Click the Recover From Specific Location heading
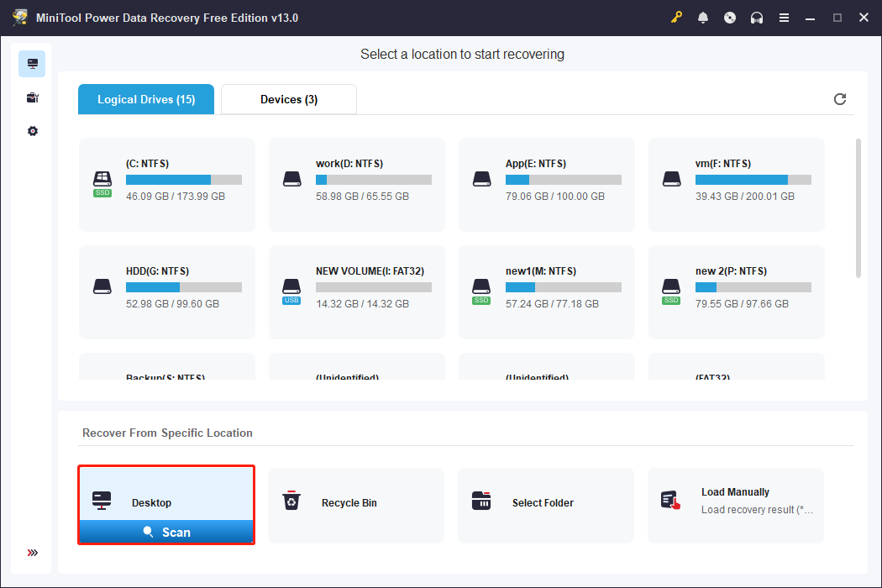This screenshot has height=588, width=882. 167,433
